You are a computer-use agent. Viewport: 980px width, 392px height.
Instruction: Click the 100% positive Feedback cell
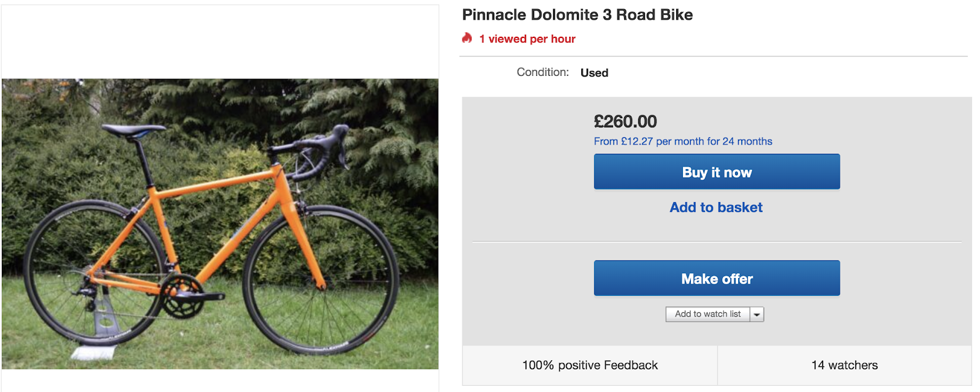[x=590, y=366]
